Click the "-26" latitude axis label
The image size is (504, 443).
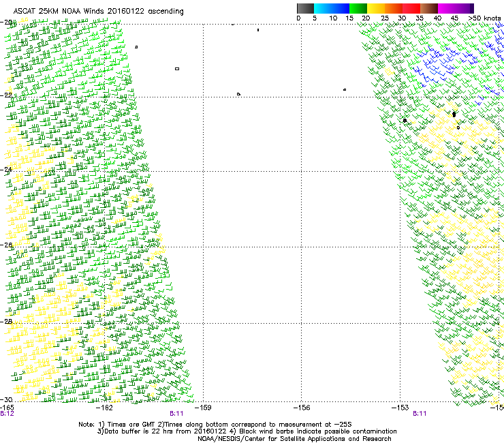pyautogui.click(x=6, y=245)
